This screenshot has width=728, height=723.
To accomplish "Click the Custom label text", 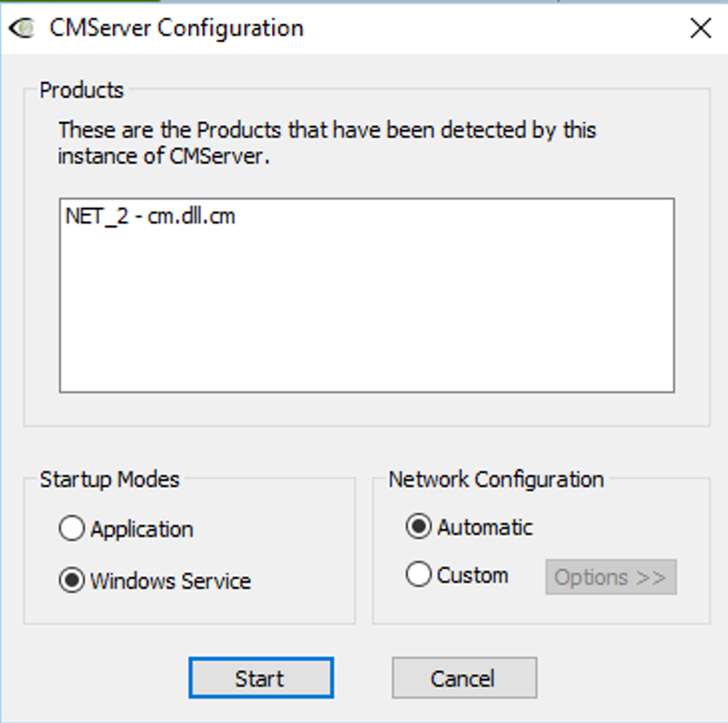I will 473,575.
